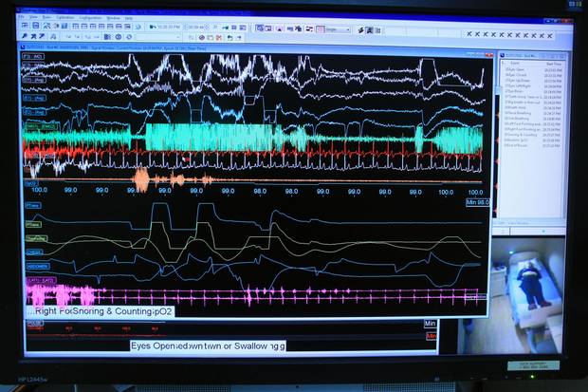588x392 pixels.
Task: Open the Help menu
Action: click(129, 18)
